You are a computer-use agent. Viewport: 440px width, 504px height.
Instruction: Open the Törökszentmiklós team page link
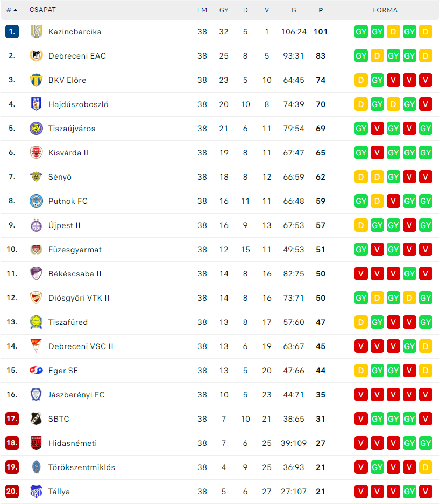click(x=82, y=467)
